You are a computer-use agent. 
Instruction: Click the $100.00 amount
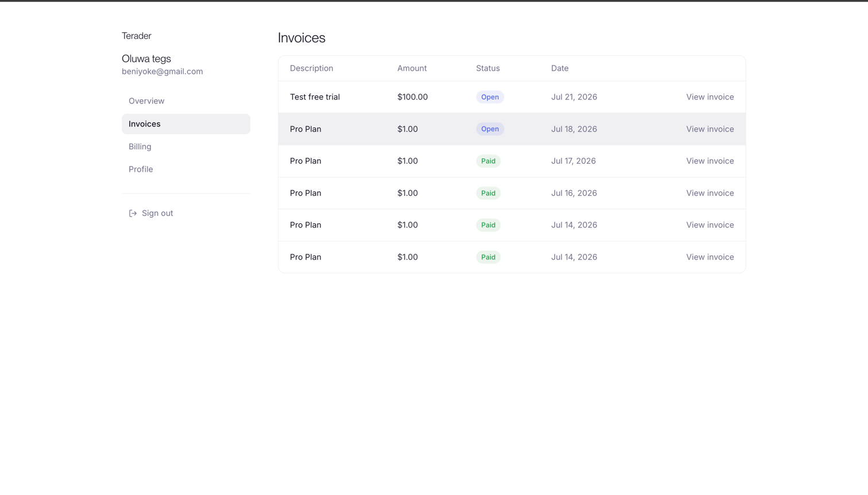pyautogui.click(x=413, y=97)
